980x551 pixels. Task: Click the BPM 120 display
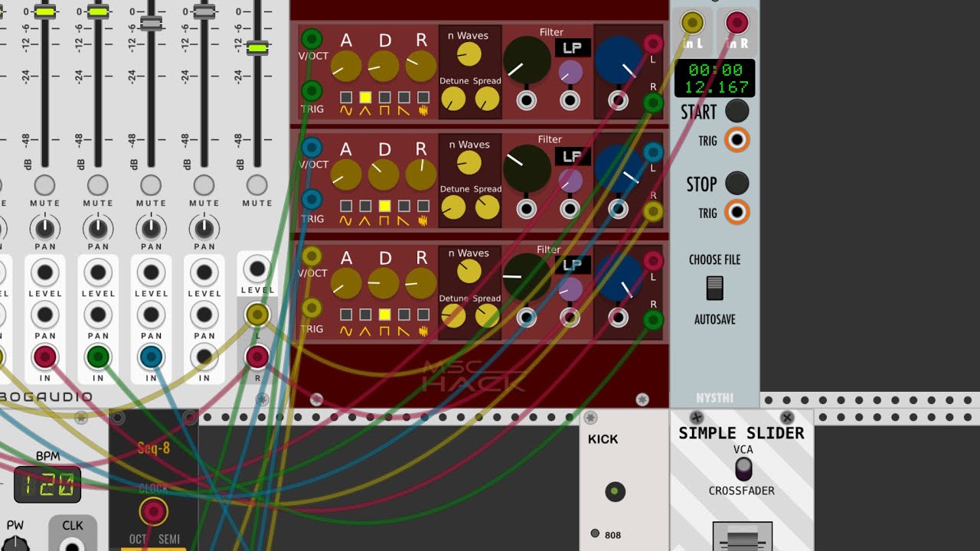coord(47,484)
